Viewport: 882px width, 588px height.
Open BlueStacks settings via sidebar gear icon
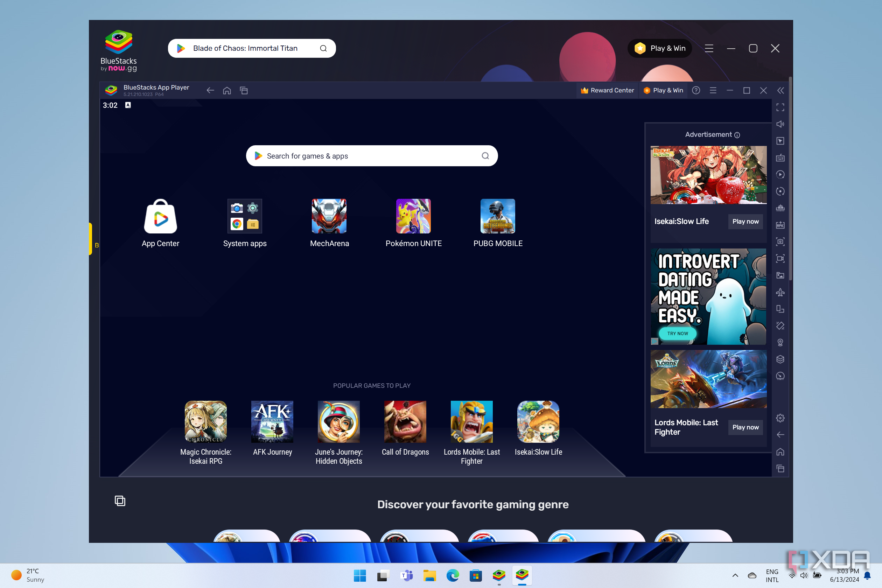[780, 417]
